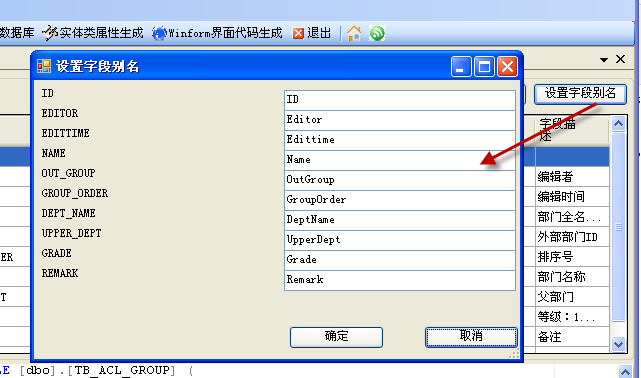Cancel the dialog with 取消 button
The width and height of the screenshot is (641, 378).
[471, 337]
